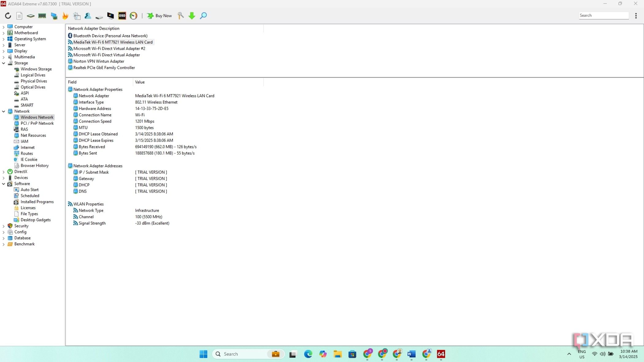Click the flame stability test icon
The image size is (644, 362).
point(65,16)
